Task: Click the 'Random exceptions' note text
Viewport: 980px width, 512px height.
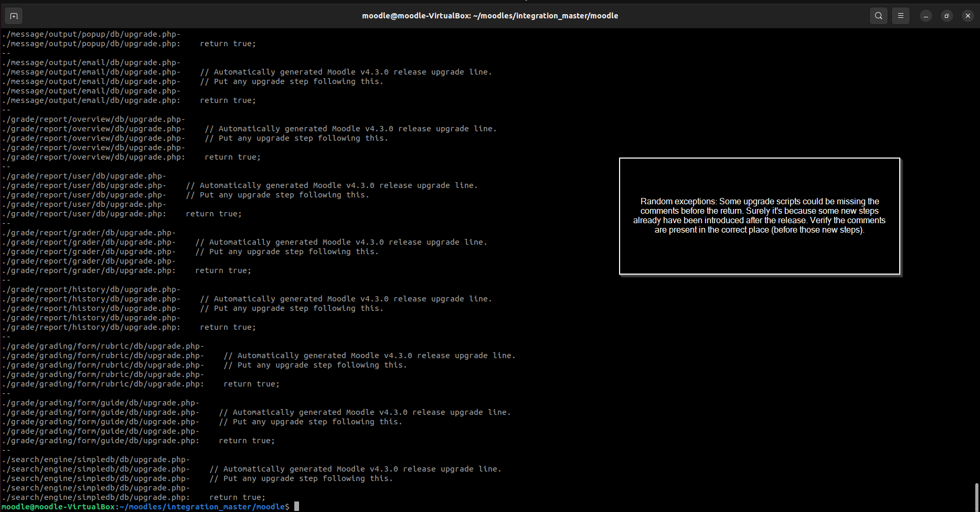Action: (x=759, y=216)
